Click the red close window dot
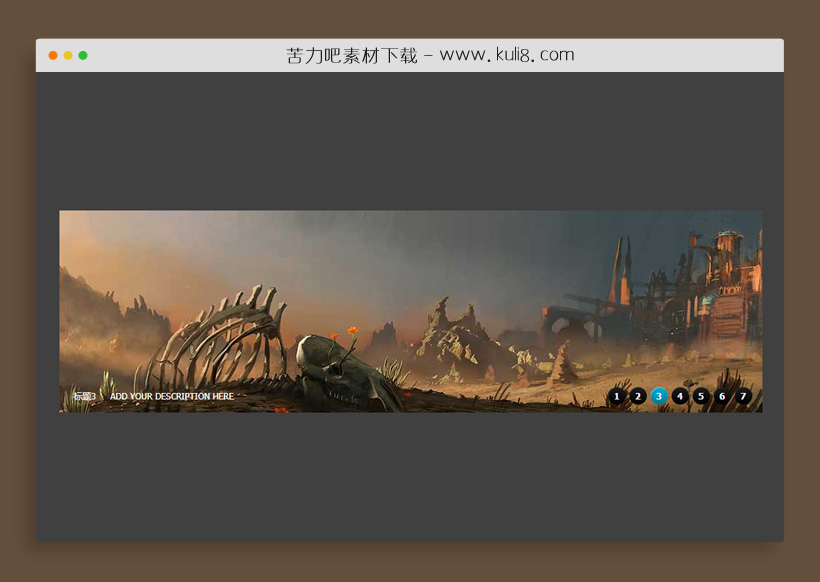The height and width of the screenshot is (582, 820). (x=53, y=56)
